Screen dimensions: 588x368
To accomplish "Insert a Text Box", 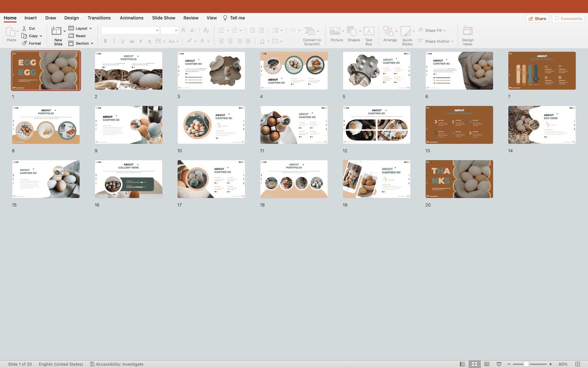I will tap(369, 31).
